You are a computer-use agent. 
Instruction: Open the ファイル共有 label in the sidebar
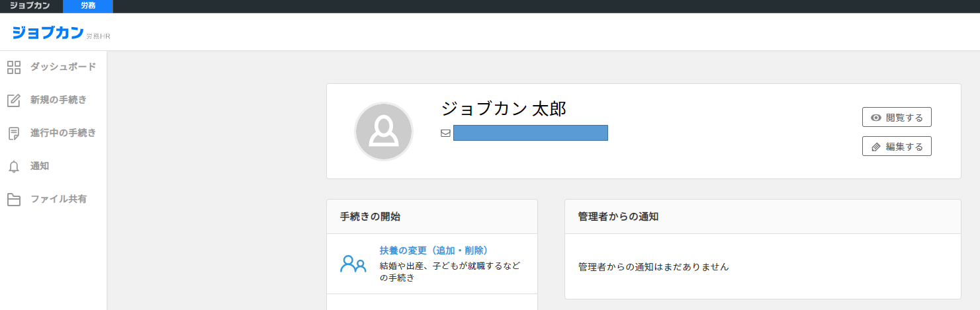(x=58, y=199)
